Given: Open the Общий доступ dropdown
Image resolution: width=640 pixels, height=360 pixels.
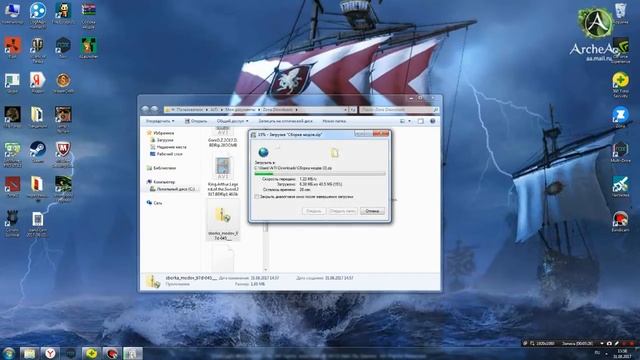Looking at the screenshot, I should pyautogui.click(x=232, y=121).
